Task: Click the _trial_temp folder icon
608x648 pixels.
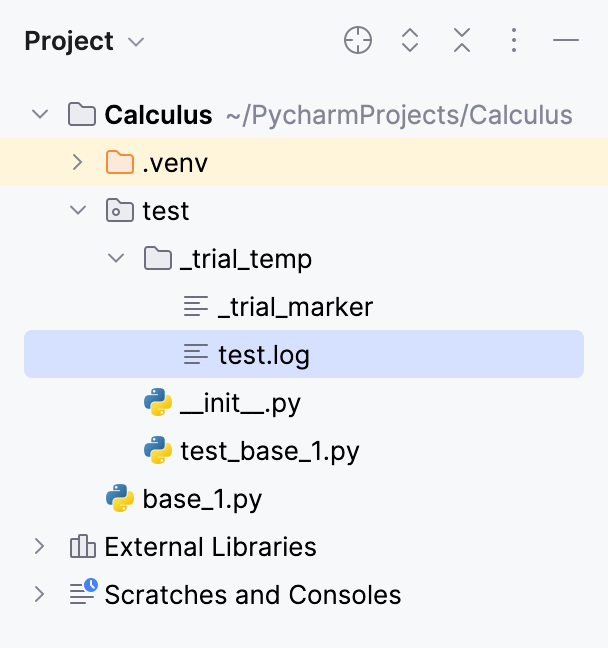Action: (158, 259)
